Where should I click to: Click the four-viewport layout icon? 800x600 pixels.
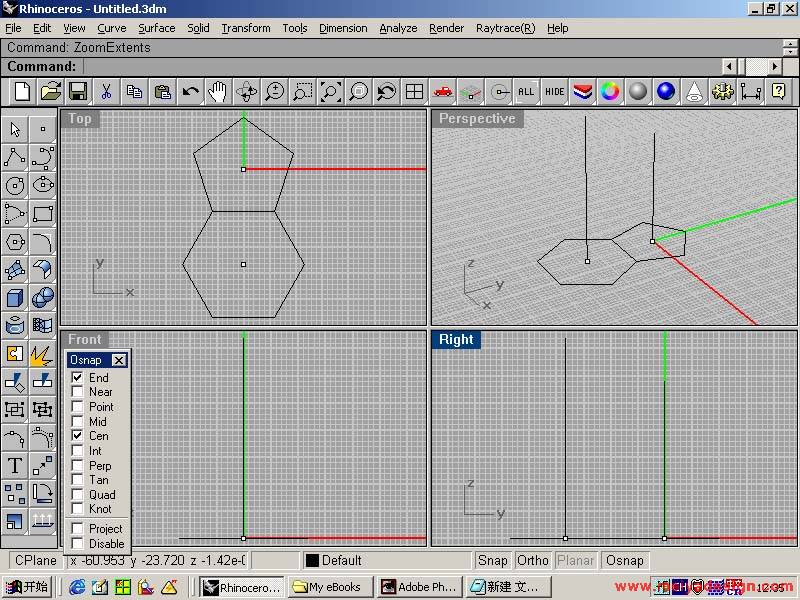click(x=414, y=92)
